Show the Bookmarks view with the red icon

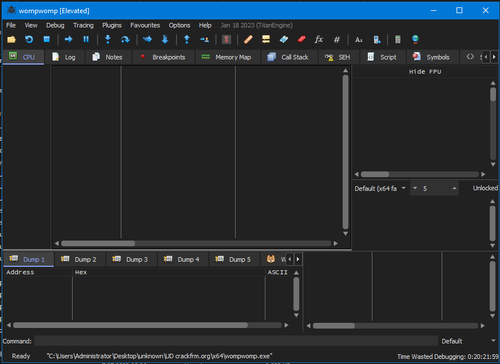click(x=302, y=39)
